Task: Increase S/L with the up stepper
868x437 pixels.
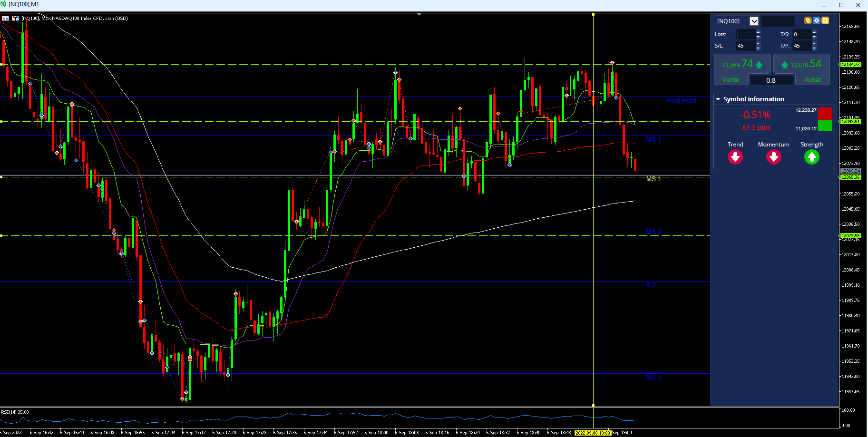Action: pos(758,43)
